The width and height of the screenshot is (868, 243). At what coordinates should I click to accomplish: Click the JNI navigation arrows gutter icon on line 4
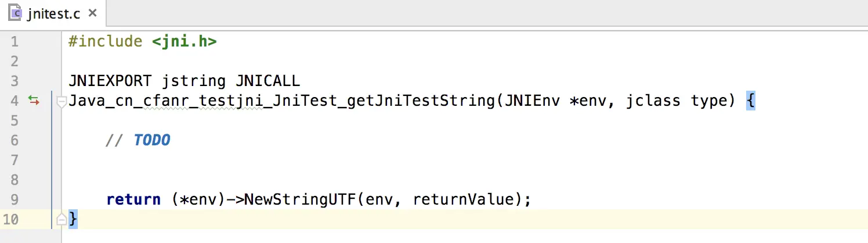point(34,101)
